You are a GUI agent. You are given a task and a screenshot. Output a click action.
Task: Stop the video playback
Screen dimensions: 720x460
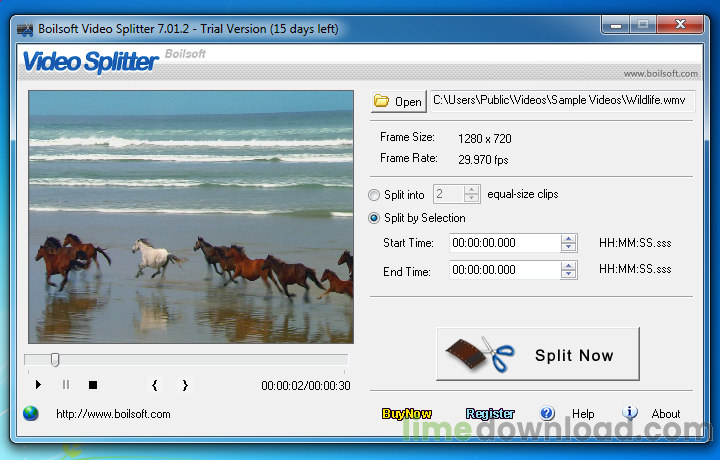click(x=93, y=385)
